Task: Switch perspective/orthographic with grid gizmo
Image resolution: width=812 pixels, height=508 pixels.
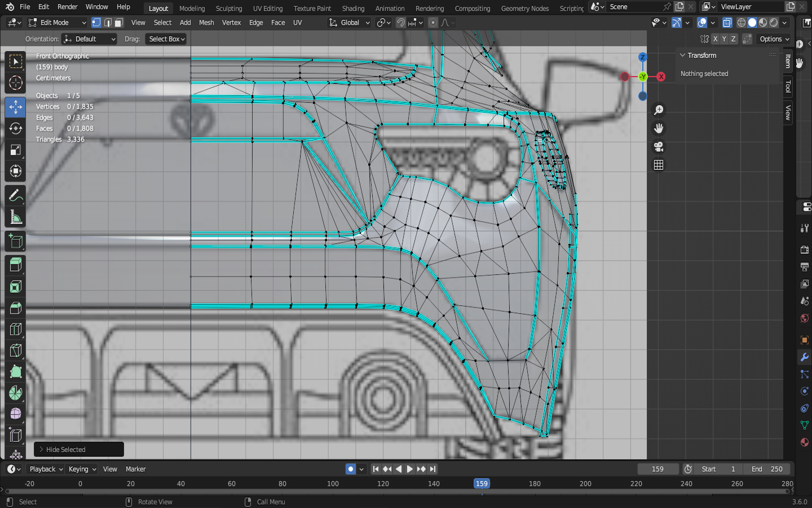Action: [658, 165]
